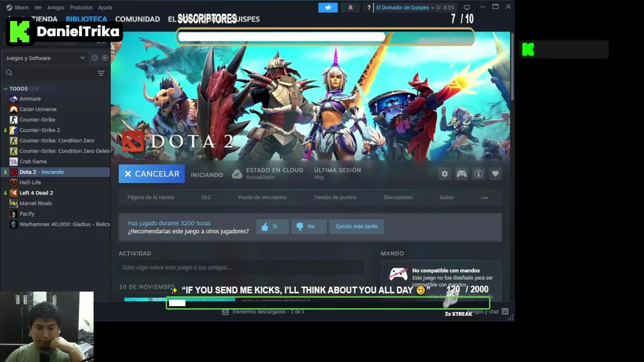Open the Guías link
644x362 pixels.
point(446,198)
